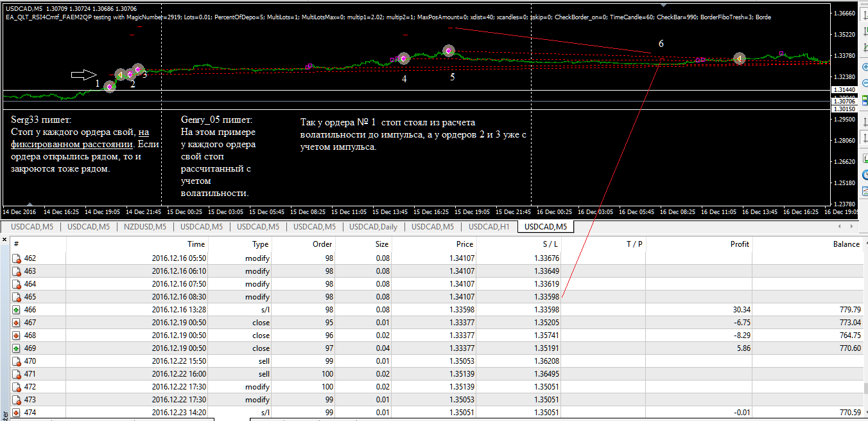
Task: Sort results by the Price column header
Action: 435,244
